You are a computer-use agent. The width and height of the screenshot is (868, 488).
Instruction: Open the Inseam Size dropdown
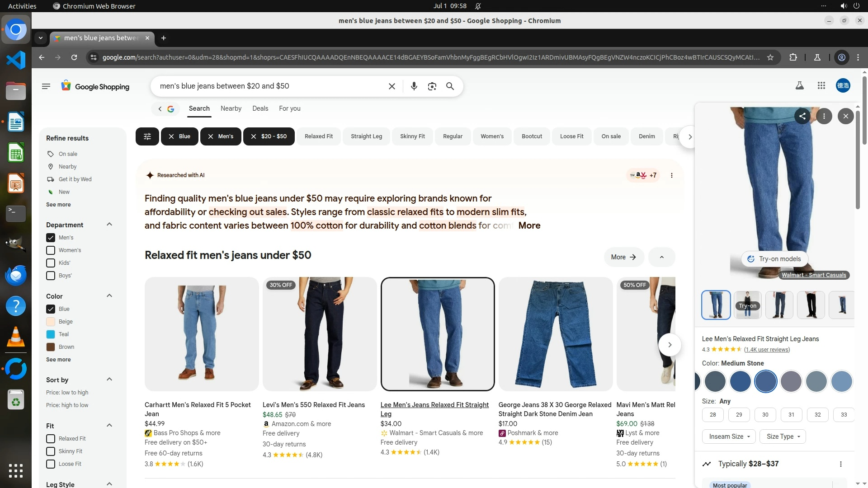coord(729,436)
